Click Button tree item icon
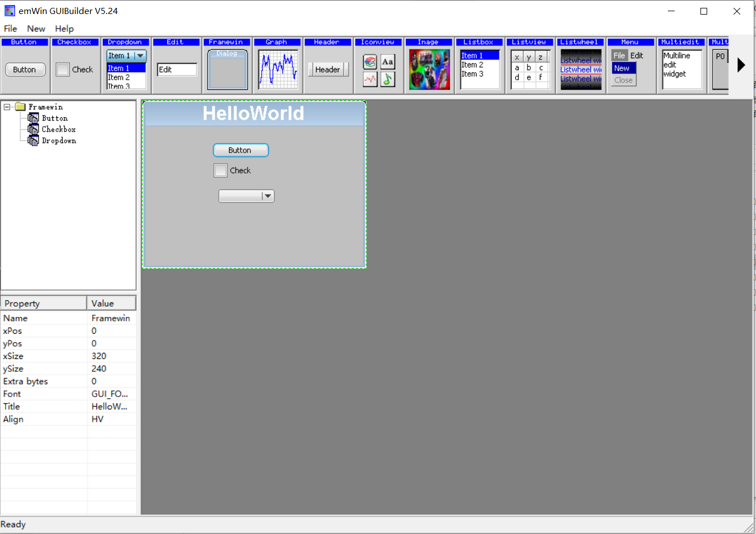The image size is (756, 534). 33,118
